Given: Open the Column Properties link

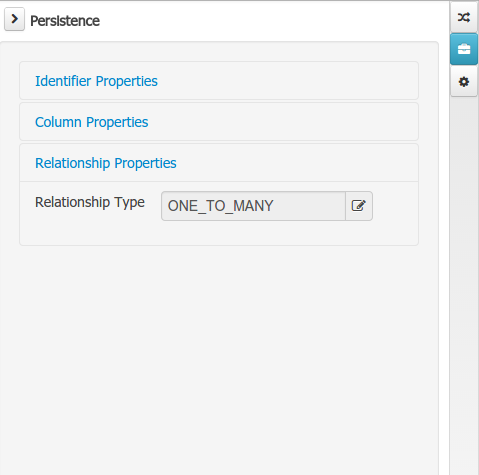Looking at the screenshot, I should [x=92, y=122].
